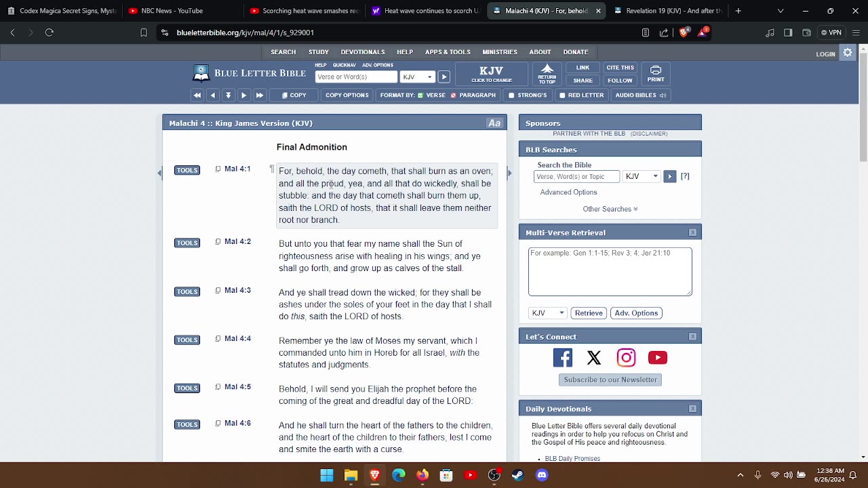This screenshot has height=488, width=868.
Task: Open the Facebook icon
Action: (563, 357)
